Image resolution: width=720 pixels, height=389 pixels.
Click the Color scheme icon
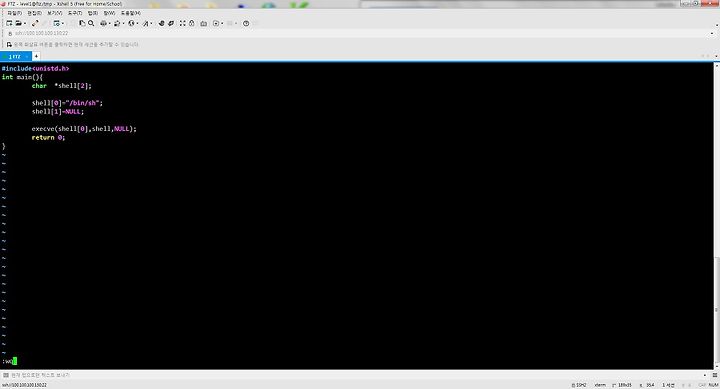click(x=117, y=23)
